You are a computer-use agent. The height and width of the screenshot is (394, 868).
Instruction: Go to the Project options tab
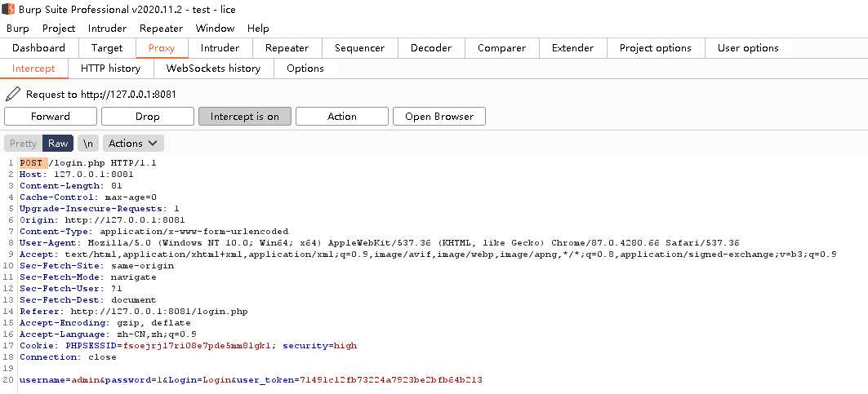coord(656,48)
